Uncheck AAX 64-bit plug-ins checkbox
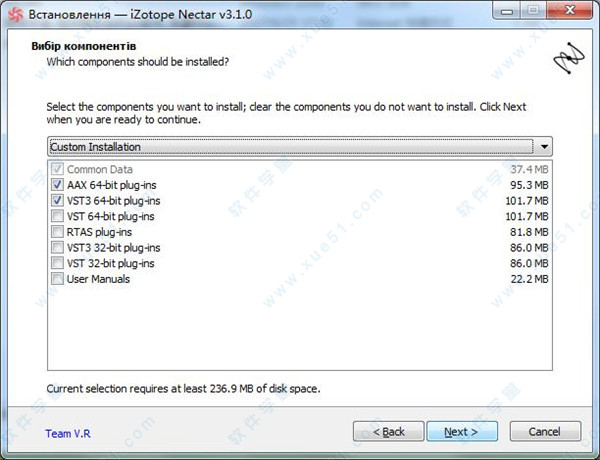Screen dimensions: 600x460 (x=57, y=185)
